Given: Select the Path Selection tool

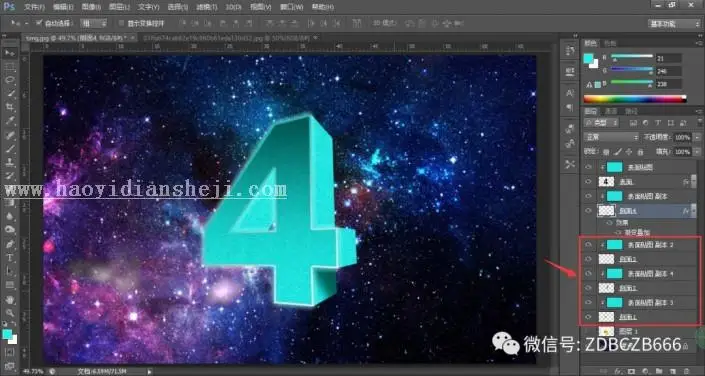Looking at the screenshot, I should point(10,271).
